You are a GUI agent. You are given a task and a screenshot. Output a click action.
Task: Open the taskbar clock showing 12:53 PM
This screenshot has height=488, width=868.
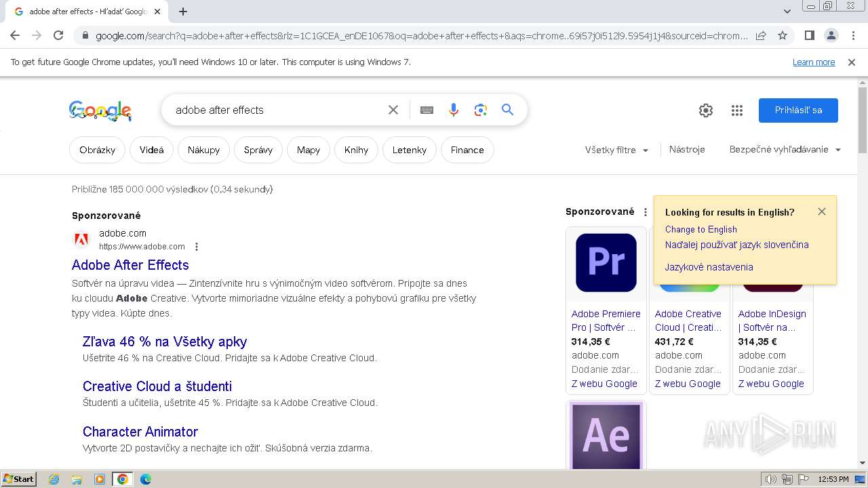833,479
